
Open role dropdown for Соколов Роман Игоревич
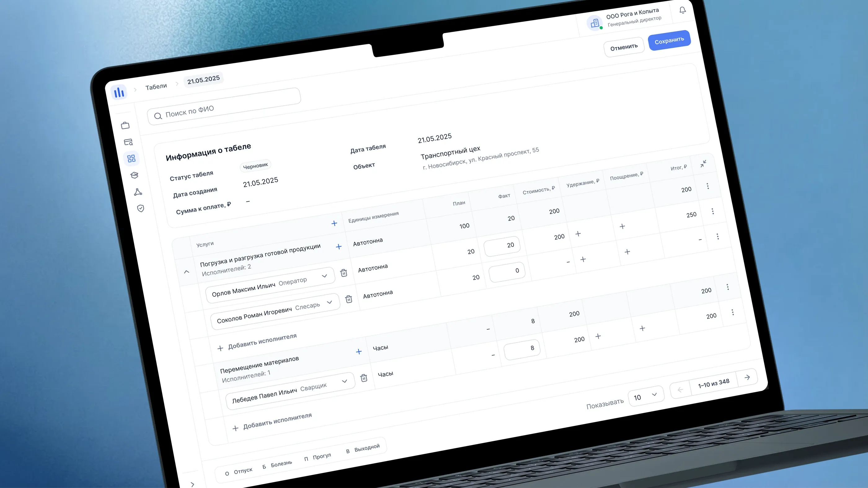330,302
